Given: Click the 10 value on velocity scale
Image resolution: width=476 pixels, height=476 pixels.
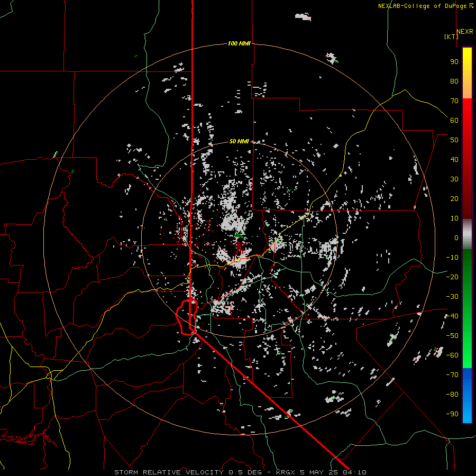Looking at the screenshot, I should tap(454, 218).
